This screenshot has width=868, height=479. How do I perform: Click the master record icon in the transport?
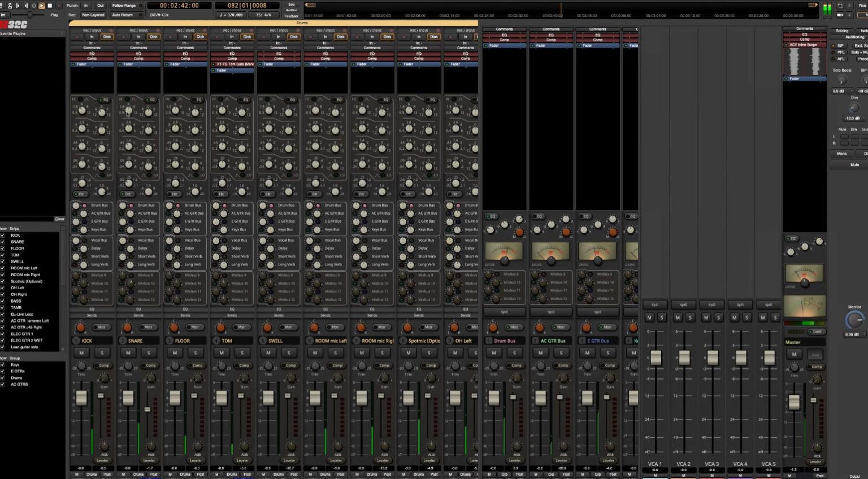coord(58,5)
